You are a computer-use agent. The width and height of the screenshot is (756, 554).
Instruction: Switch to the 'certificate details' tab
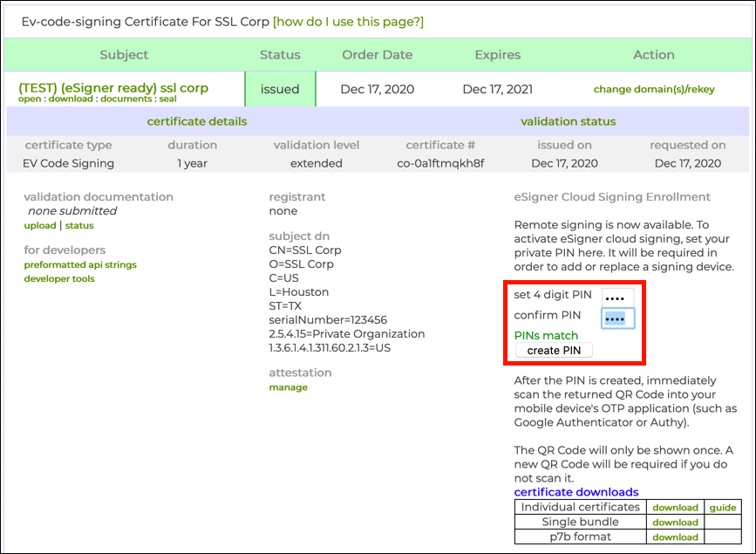click(196, 121)
